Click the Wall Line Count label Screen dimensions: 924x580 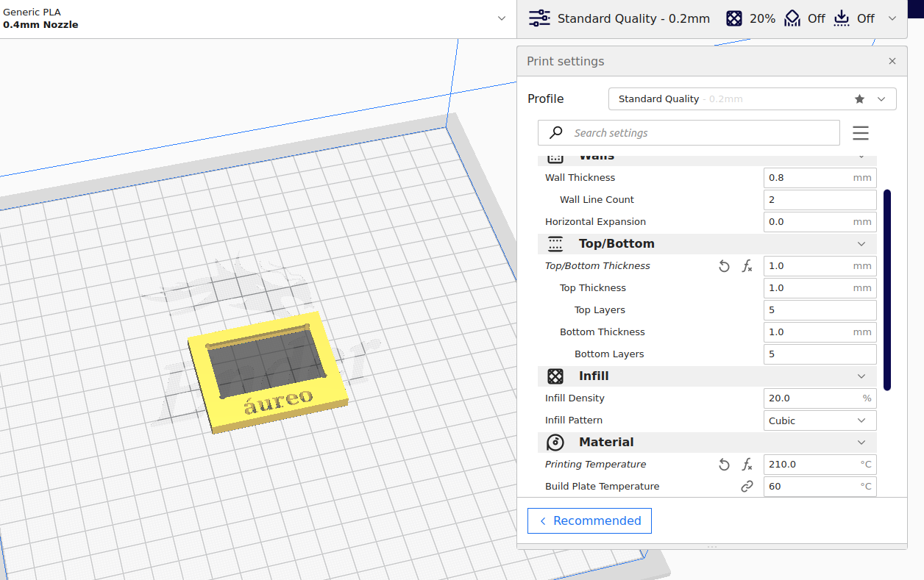597,199
